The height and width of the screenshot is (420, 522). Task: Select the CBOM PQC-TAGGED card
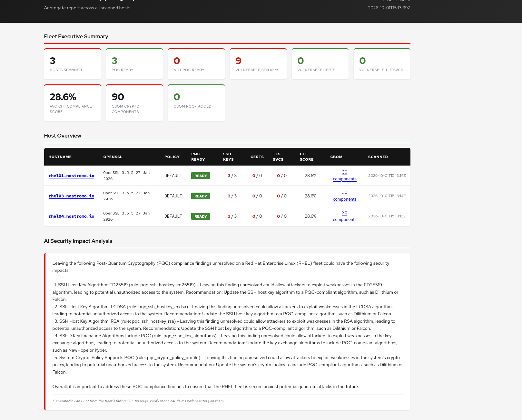click(x=196, y=103)
